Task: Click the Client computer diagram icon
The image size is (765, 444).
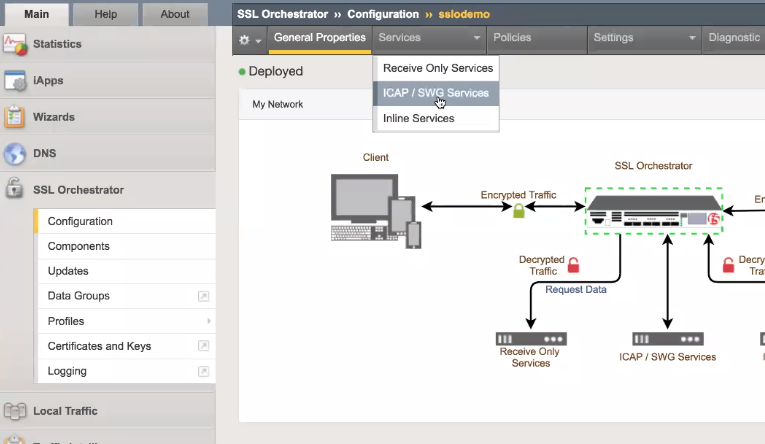Action: 376,211
